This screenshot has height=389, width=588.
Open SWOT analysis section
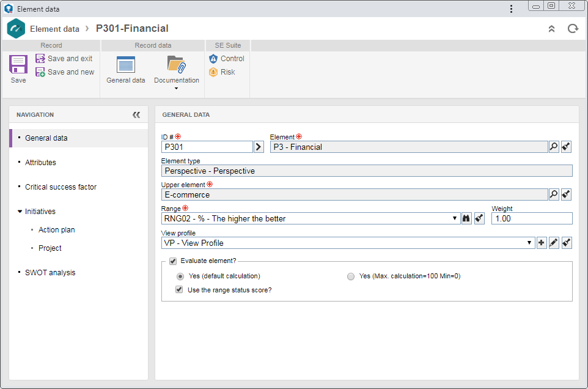pos(50,273)
